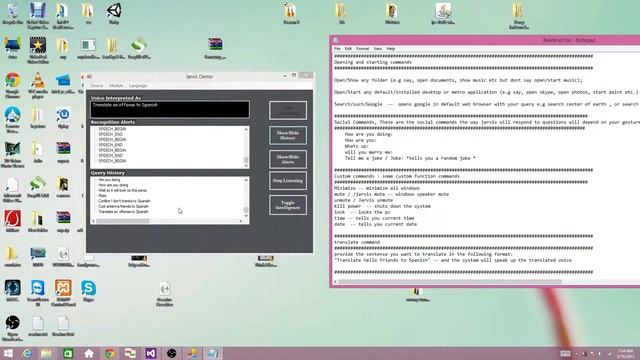Click "Tell me a joke" line in Notepad
Viewport: 640px width, 360px height.
pyautogui.click(x=410, y=158)
